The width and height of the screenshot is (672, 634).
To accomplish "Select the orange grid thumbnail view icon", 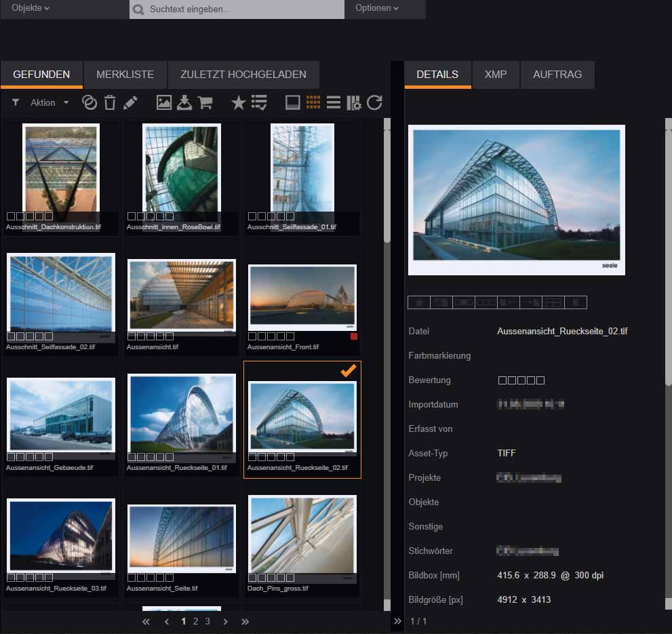I will 313,102.
